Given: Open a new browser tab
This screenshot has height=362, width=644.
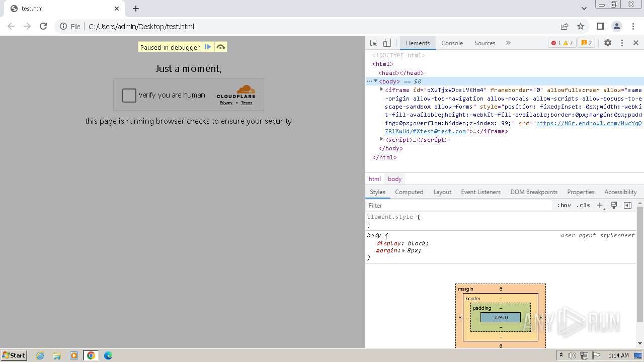Looking at the screenshot, I should pyautogui.click(x=136, y=9).
